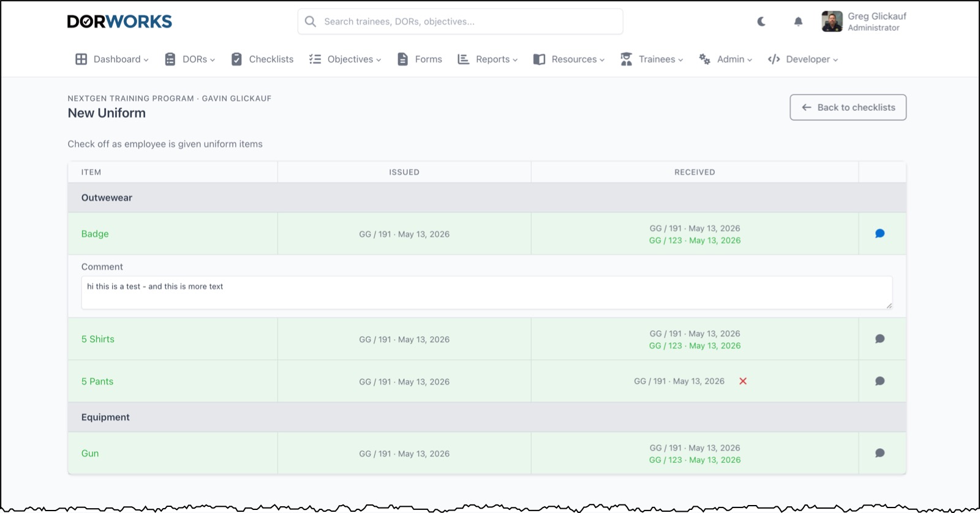Focus the search trainees, DORs, objectives field
The height and width of the screenshot is (513, 980).
coord(461,21)
